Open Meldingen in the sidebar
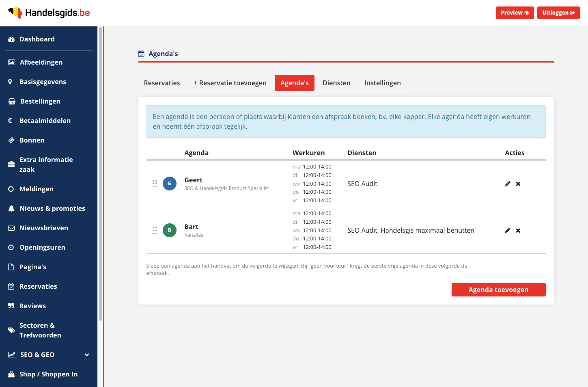The height and width of the screenshot is (387, 588). (49, 189)
